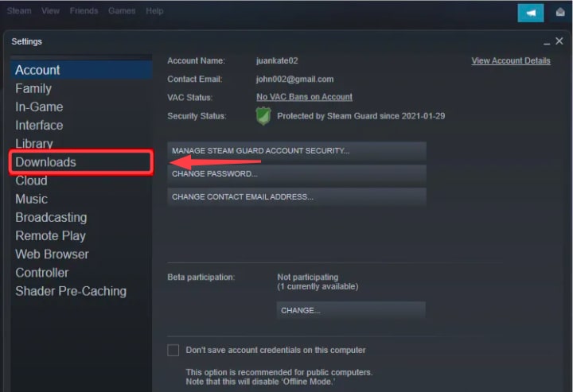
Task: Click the Account Name label
Action: pos(197,60)
